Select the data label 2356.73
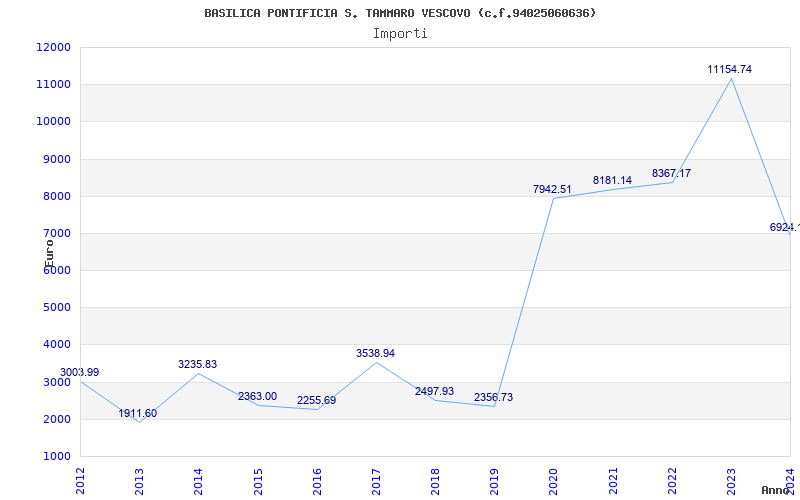The height and width of the screenshot is (500, 800). [493, 397]
